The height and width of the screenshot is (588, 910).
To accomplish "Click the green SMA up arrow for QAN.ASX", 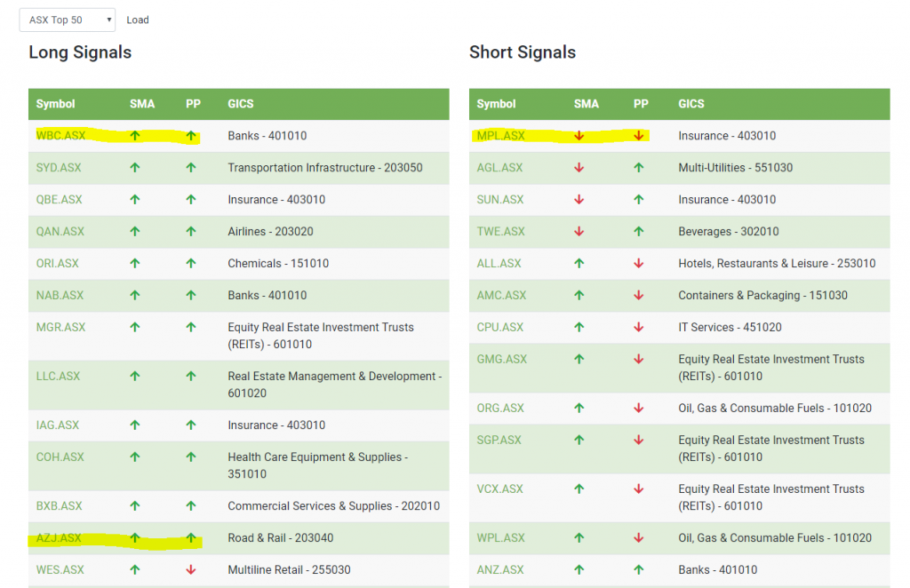I will [x=135, y=231].
